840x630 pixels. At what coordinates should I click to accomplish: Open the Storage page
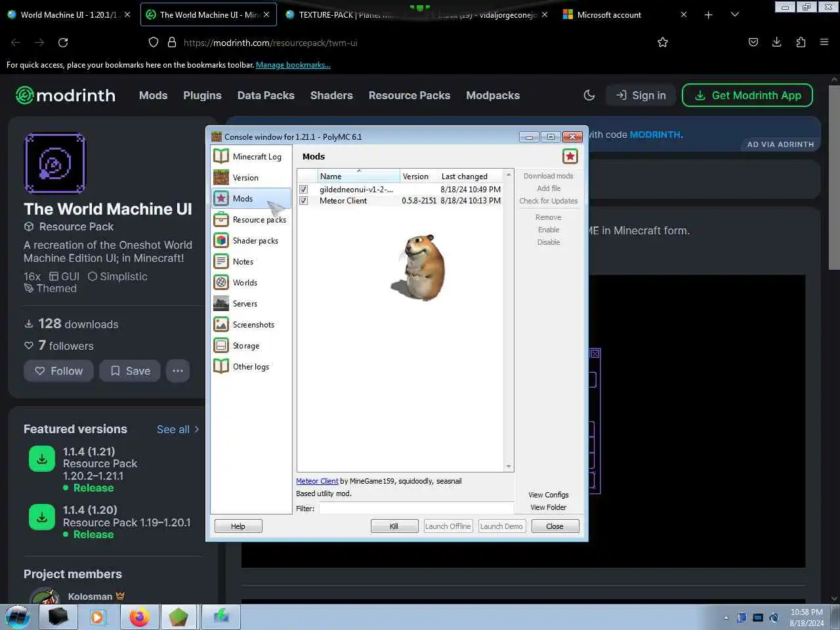[251, 345]
